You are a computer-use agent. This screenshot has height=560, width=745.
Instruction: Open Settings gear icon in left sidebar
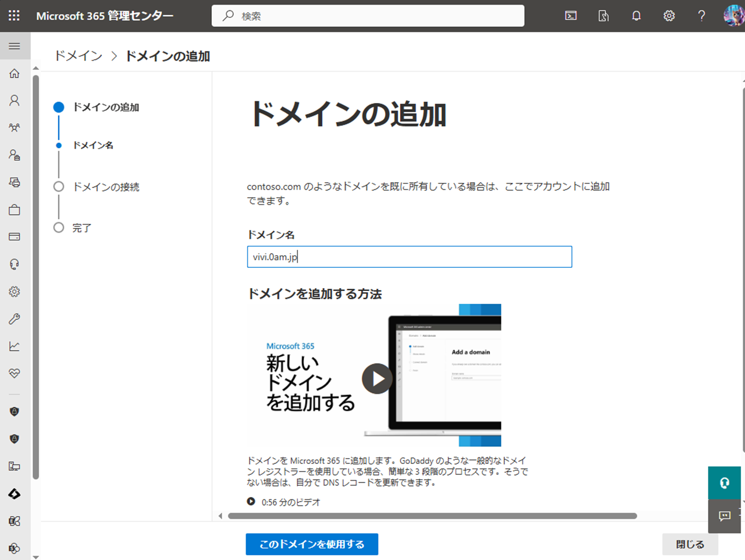[14, 292]
